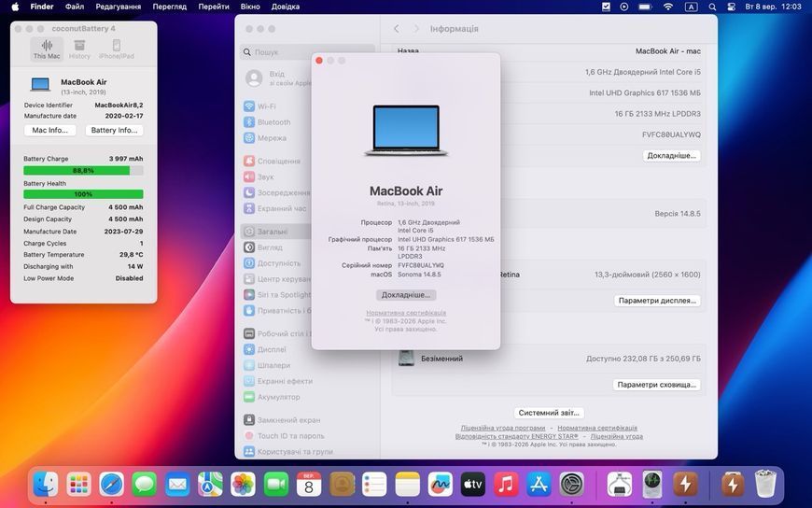Select This Mac tab in coconutBattery
Screen dimensions: 812x508
tap(47, 49)
